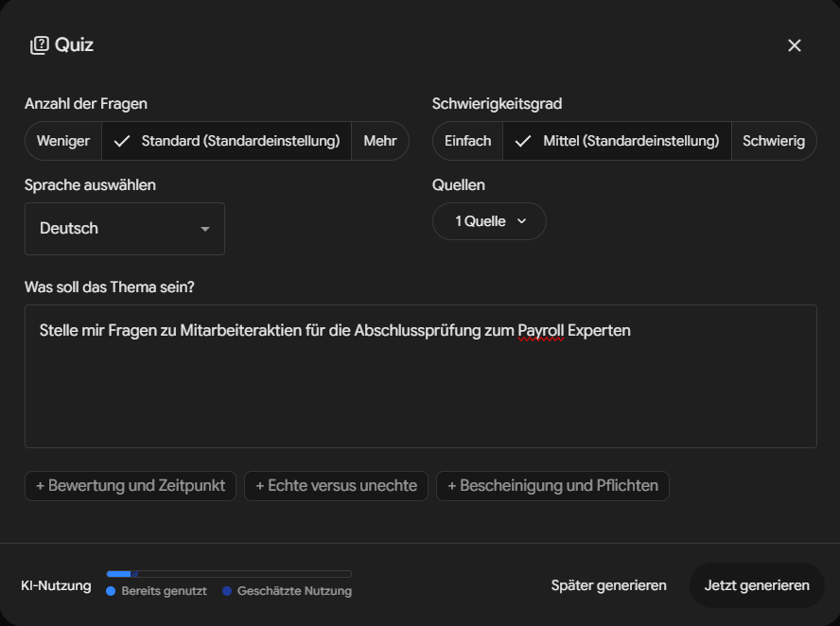Select Mehr for number of questions

pos(380,141)
